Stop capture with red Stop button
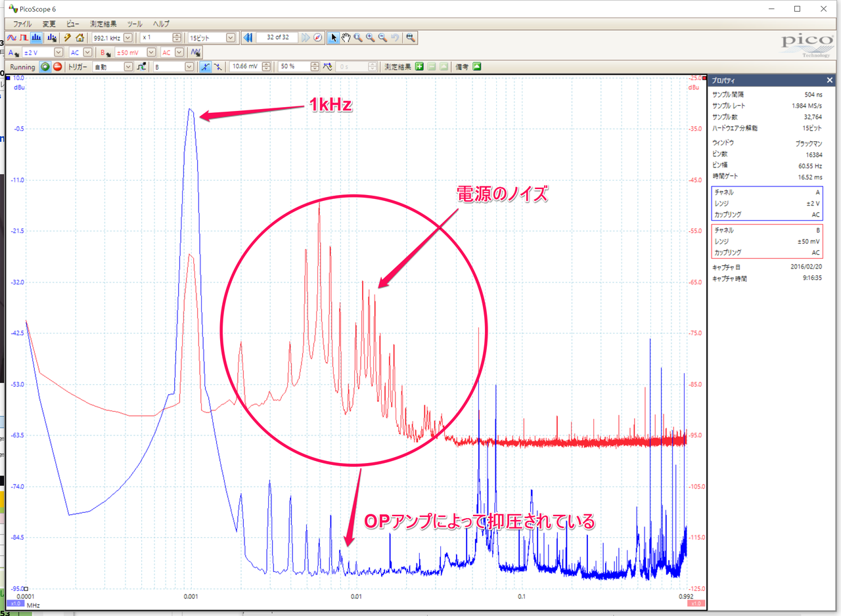 [x=57, y=66]
